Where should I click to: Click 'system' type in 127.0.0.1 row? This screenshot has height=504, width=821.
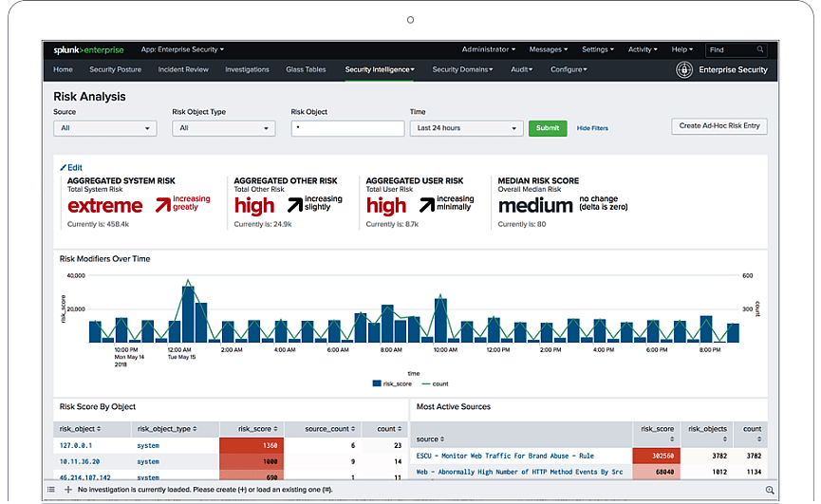(x=148, y=445)
